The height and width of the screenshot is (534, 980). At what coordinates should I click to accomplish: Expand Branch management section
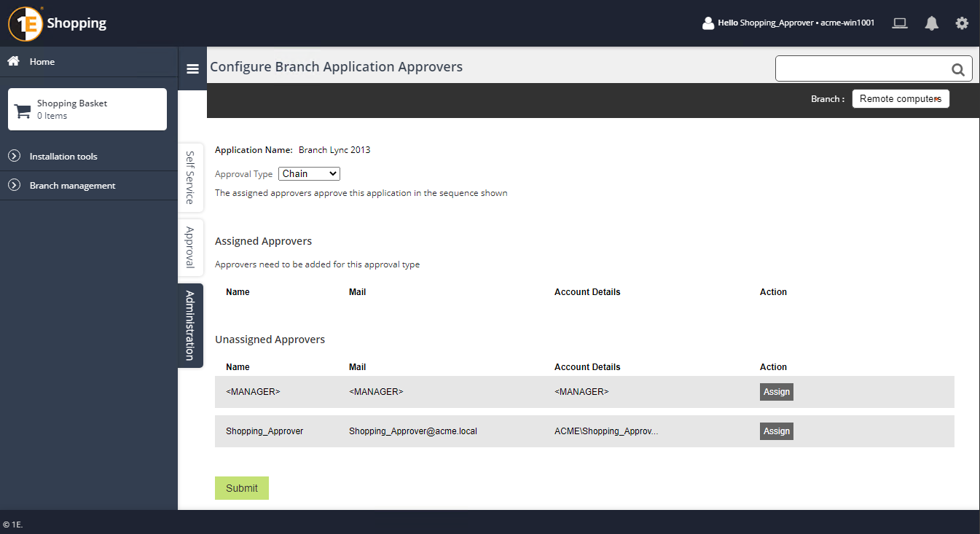pyautogui.click(x=72, y=186)
